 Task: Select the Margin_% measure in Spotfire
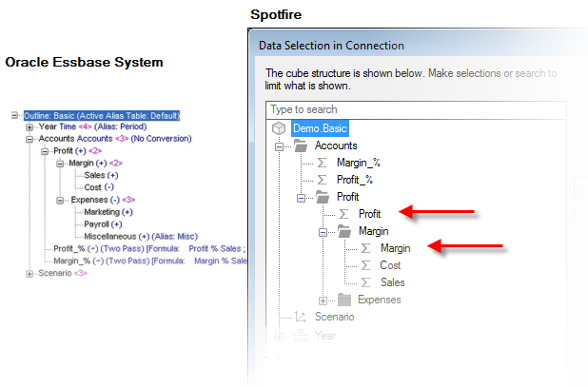tap(359, 163)
